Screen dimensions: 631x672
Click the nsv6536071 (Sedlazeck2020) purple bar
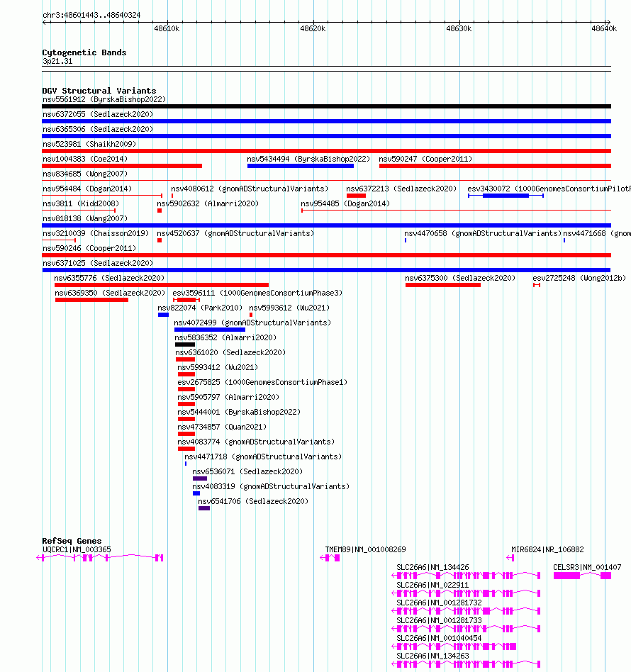[x=200, y=478]
